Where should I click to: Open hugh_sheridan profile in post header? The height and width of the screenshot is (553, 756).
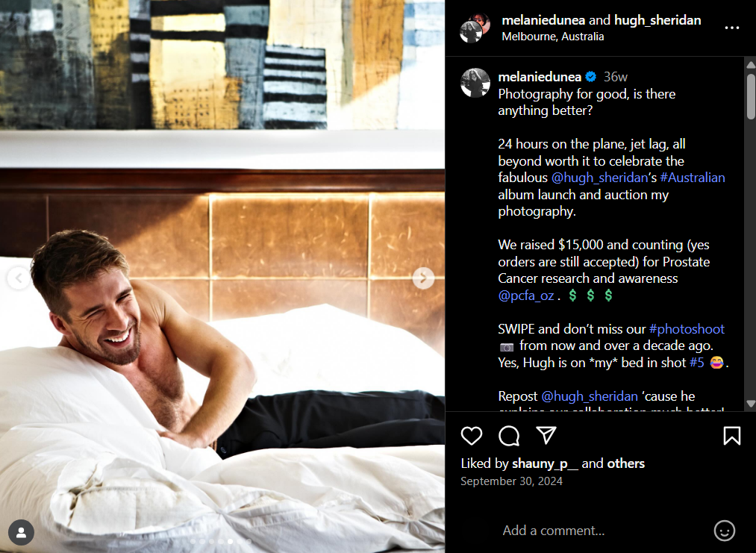coord(657,20)
